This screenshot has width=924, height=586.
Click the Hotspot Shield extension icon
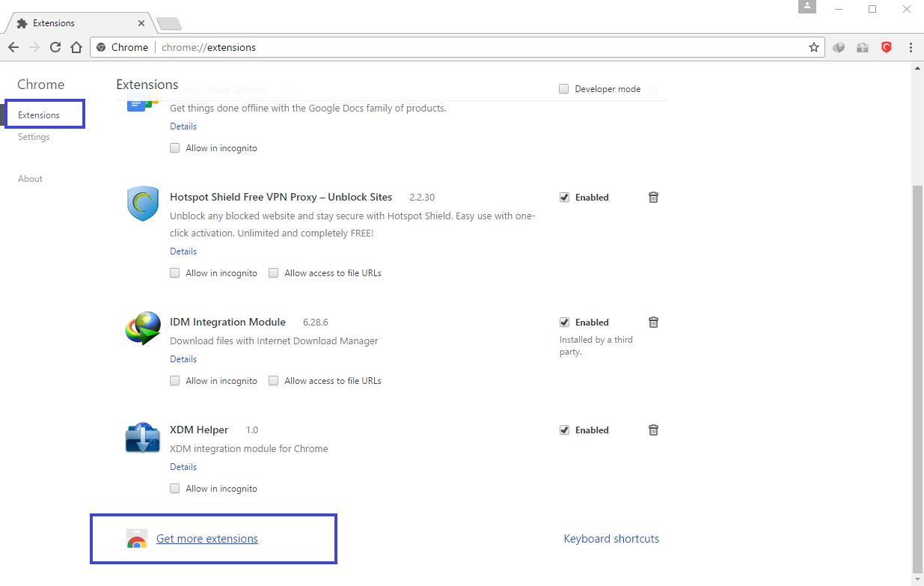pyautogui.click(x=143, y=204)
